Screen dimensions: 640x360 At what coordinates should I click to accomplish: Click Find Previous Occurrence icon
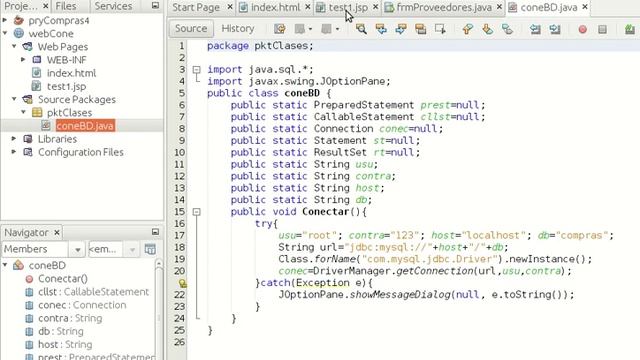click(381, 29)
